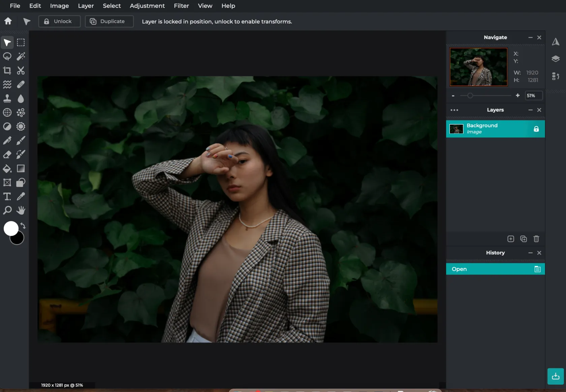
Task: Choose the Text tool
Action: coord(7,196)
